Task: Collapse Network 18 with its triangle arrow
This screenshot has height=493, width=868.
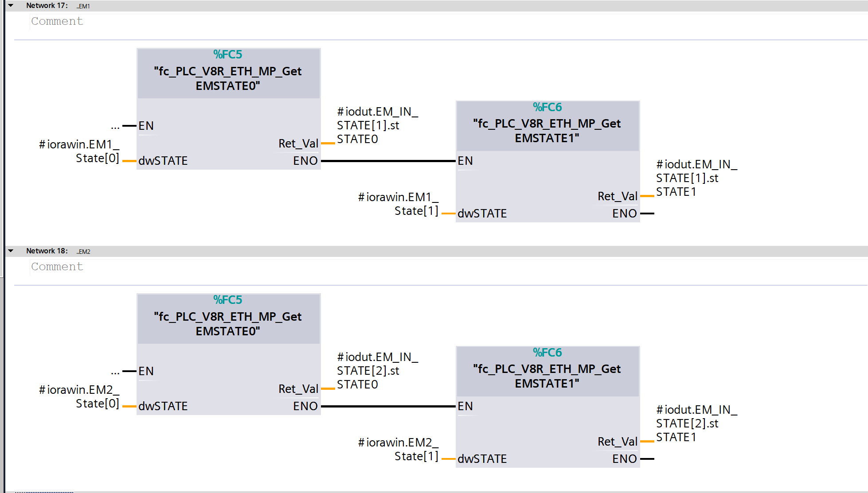Action: click(11, 251)
